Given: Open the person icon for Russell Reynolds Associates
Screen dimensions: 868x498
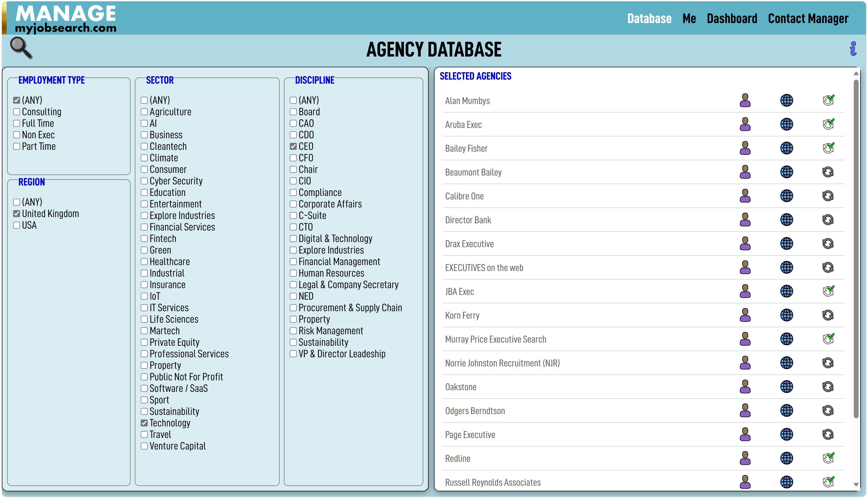Looking at the screenshot, I should [745, 482].
